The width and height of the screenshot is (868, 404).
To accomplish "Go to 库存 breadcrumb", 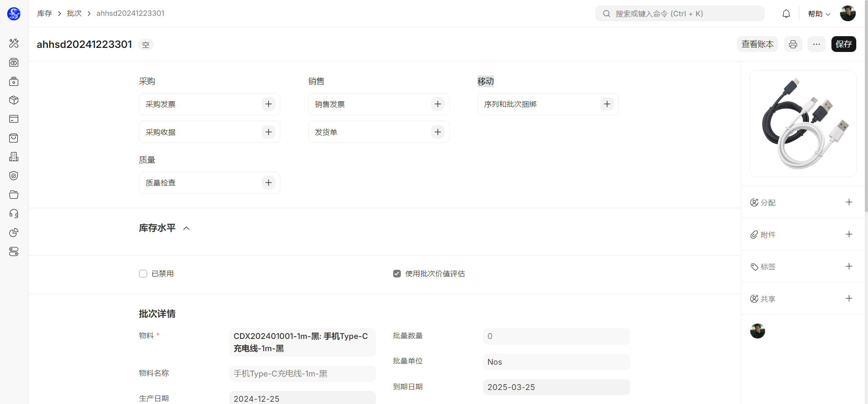I will coord(44,14).
